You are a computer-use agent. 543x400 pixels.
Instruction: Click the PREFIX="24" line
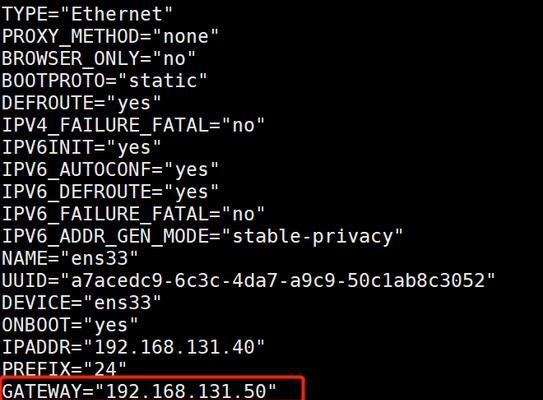pos(64,369)
